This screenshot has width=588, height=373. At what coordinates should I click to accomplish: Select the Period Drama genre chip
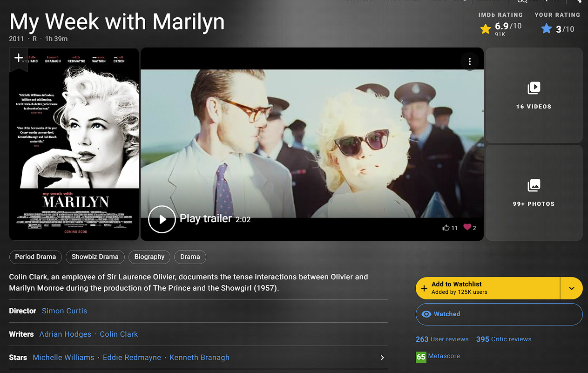(x=35, y=257)
